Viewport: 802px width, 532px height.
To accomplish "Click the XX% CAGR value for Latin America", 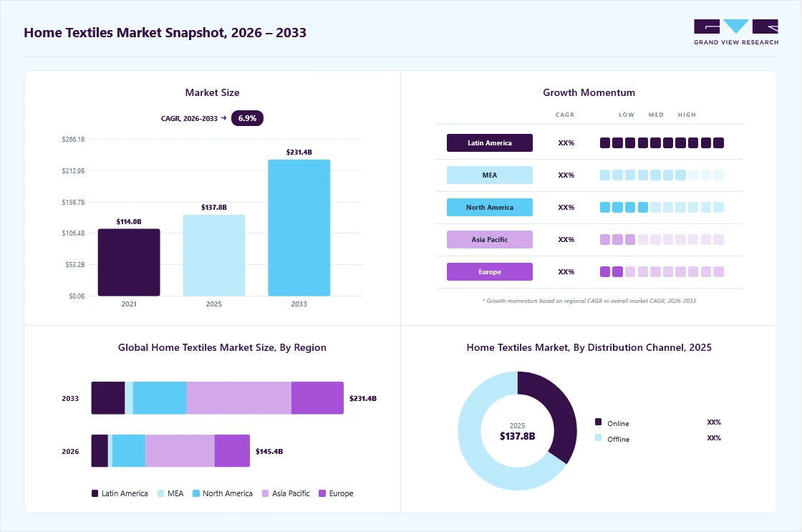I will point(566,142).
